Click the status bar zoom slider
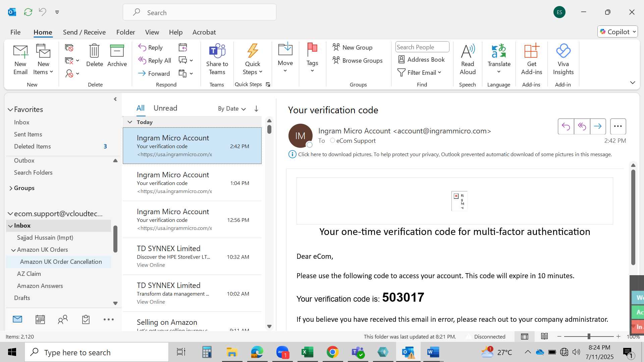This screenshot has width=644, height=362. (589, 337)
